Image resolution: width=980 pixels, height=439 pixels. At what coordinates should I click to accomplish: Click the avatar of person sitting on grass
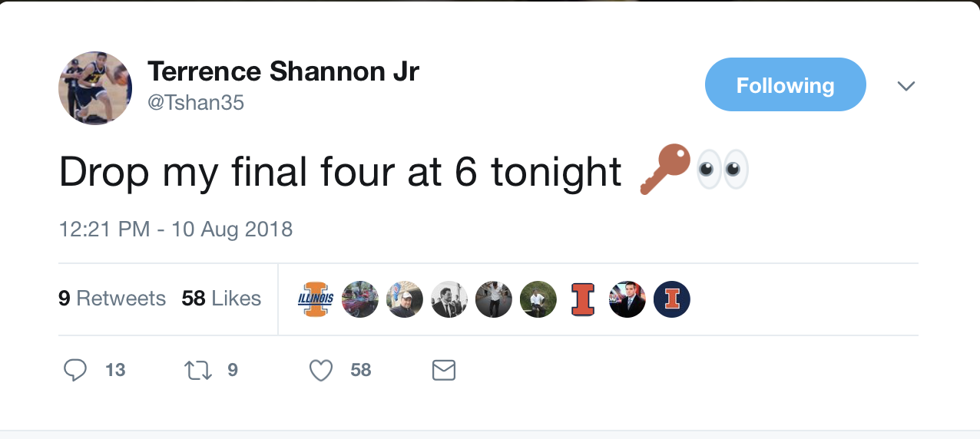538,299
